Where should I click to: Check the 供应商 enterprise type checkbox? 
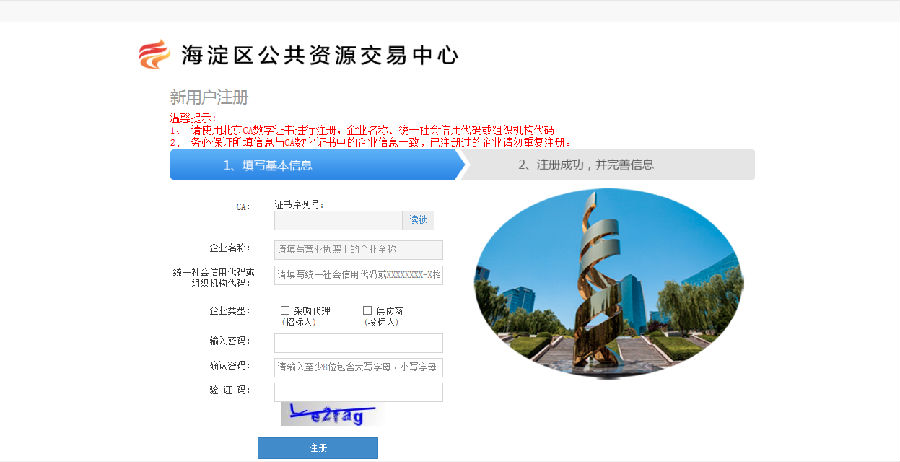click(367, 310)
